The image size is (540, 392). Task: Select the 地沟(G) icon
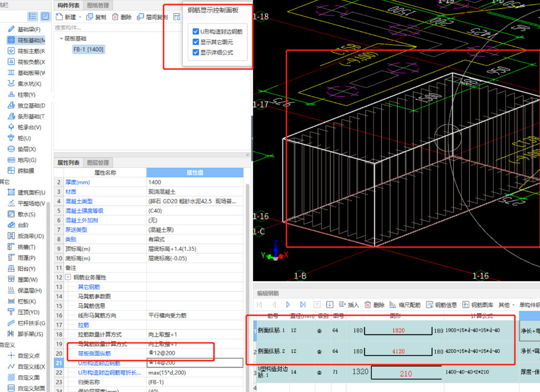tap(11, 160)
